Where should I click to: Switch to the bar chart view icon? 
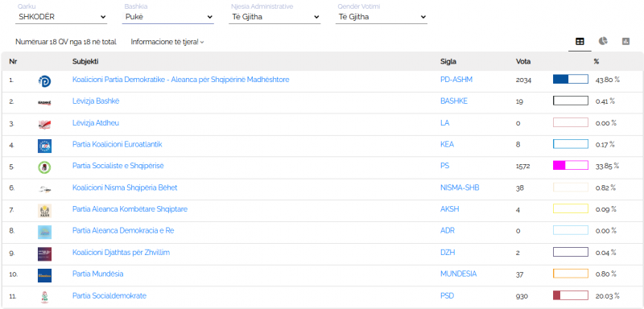[625, 42]
